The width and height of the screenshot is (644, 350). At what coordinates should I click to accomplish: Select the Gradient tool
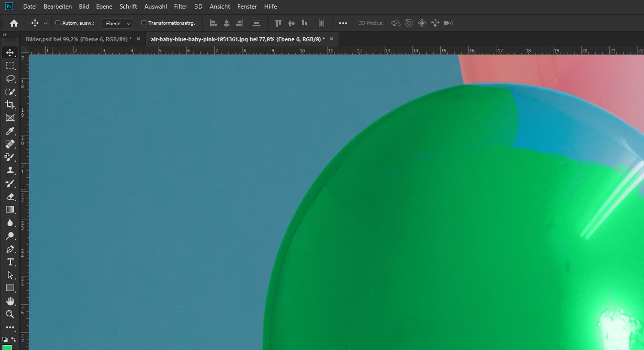pos(10,209)
